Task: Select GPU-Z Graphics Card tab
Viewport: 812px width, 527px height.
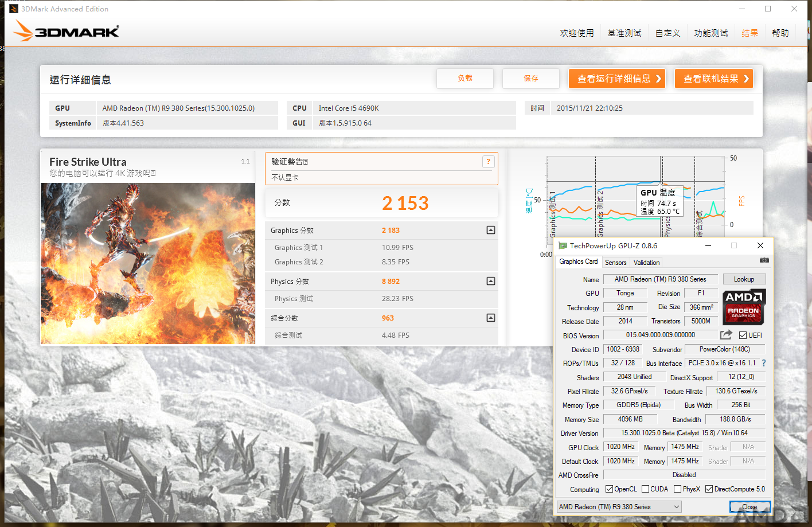Action: pyautogui.click(x=578, y=261)
